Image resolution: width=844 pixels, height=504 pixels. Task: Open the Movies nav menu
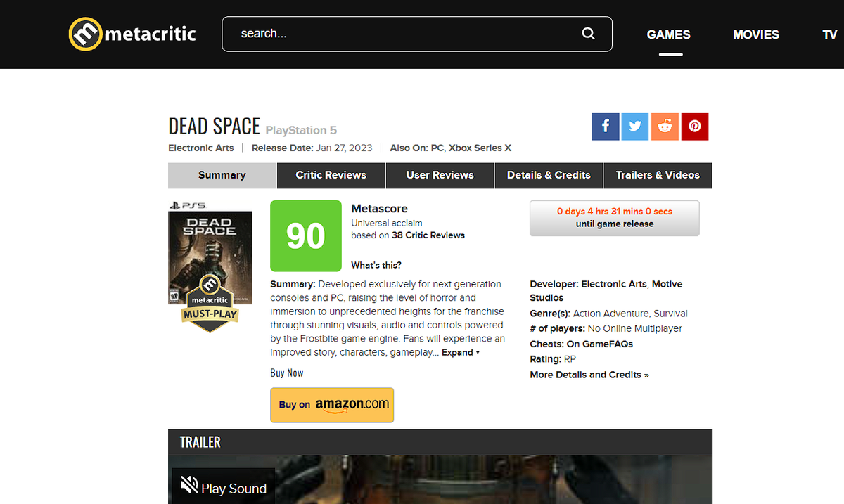(756, 34)
